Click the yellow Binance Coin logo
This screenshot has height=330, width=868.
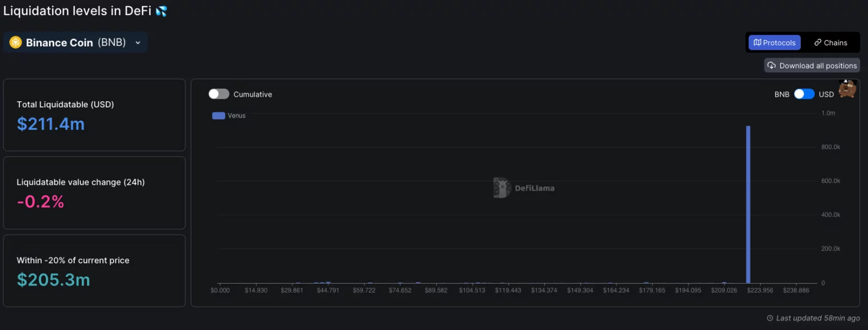pos(16,42)
